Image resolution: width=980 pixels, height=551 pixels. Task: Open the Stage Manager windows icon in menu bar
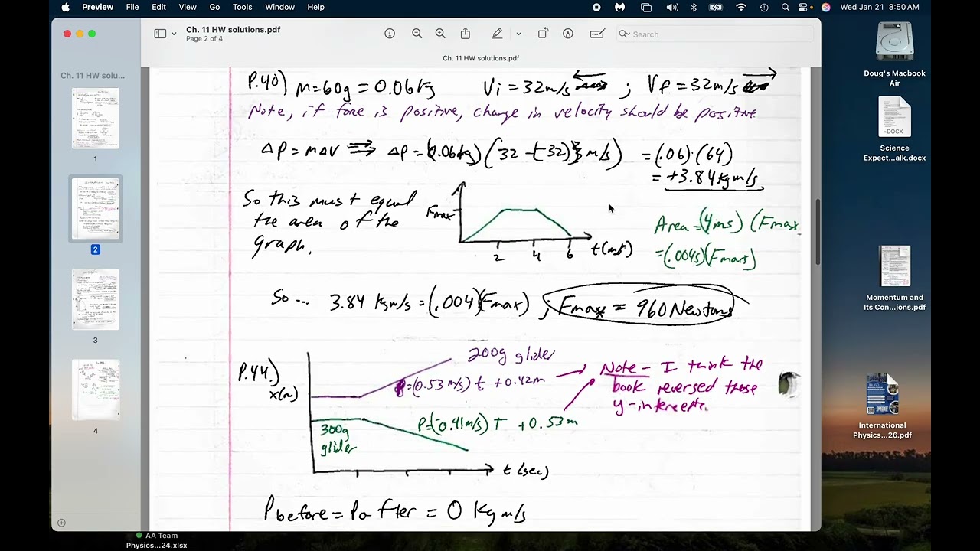coord(646,7)
